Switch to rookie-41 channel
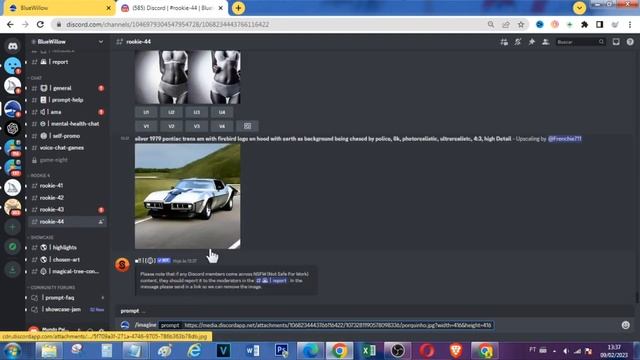 [67, 185]
